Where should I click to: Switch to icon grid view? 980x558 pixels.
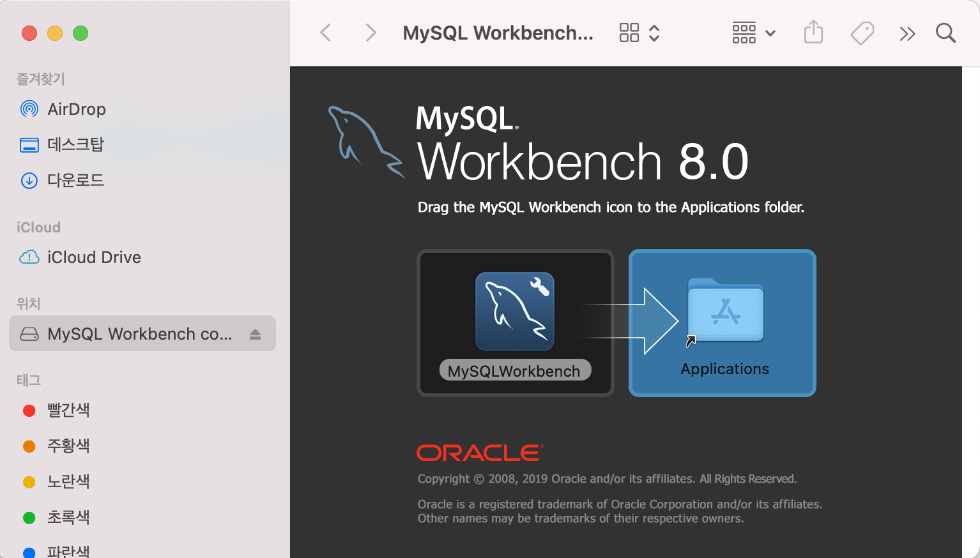629,33
